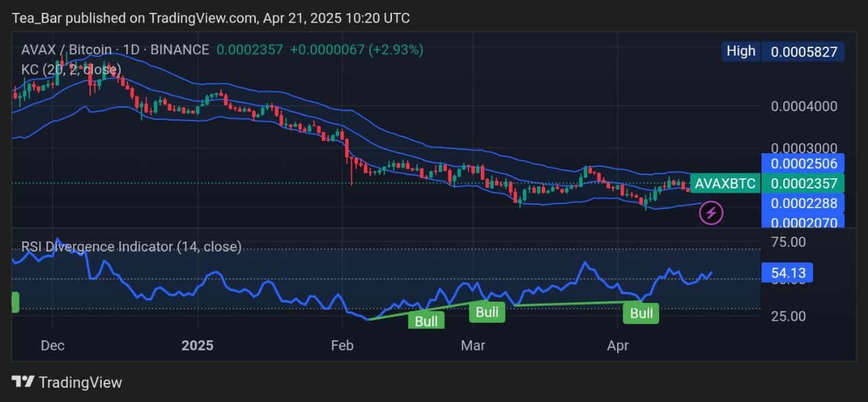Click the High price label
This screenshot has height=402, width=868.
pyautogui.click(x=741, y=51)
